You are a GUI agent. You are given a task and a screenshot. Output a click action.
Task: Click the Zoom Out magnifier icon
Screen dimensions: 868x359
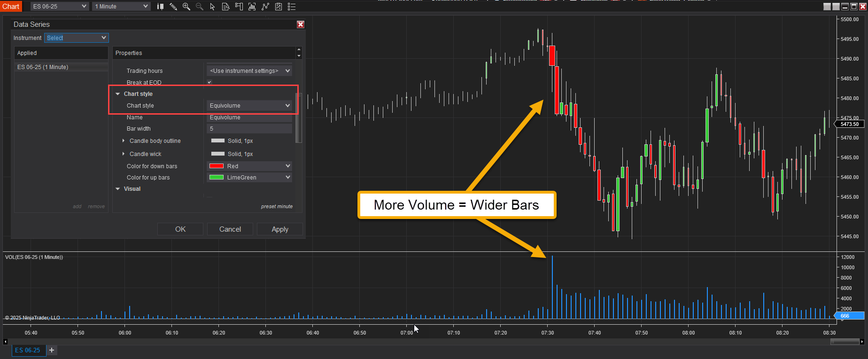click(200, 7)
